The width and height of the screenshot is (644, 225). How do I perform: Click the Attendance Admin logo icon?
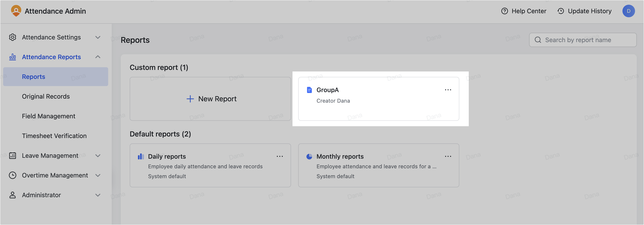(16, 11)
